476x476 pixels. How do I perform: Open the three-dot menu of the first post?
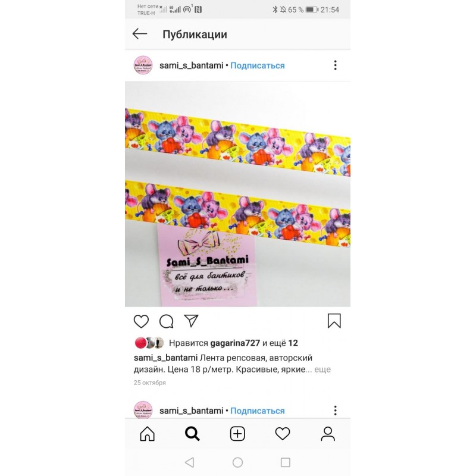[336, 65]
